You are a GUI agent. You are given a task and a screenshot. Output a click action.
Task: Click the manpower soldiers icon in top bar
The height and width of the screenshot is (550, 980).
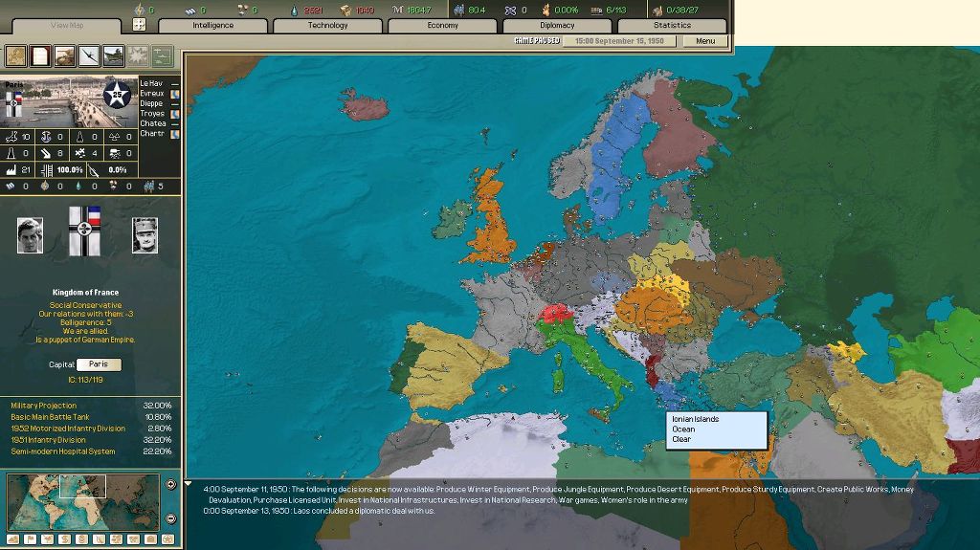tap(459, 10)
